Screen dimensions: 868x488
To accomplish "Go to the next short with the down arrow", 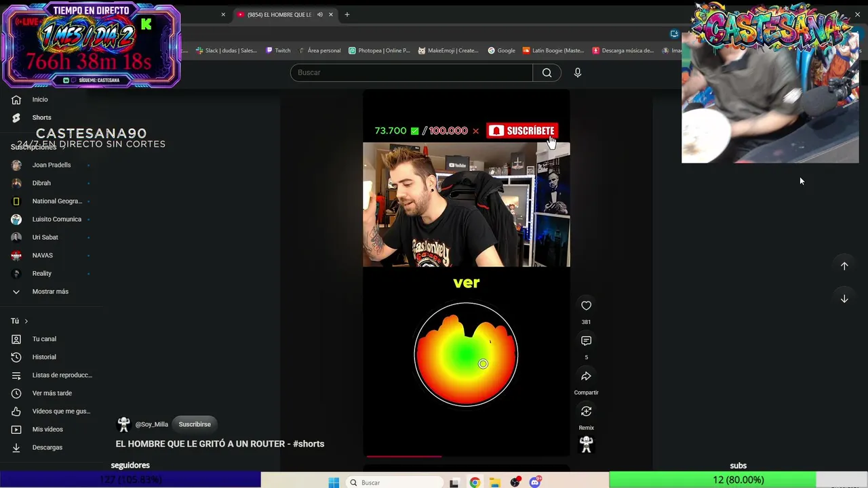I will tap(844, 298).
